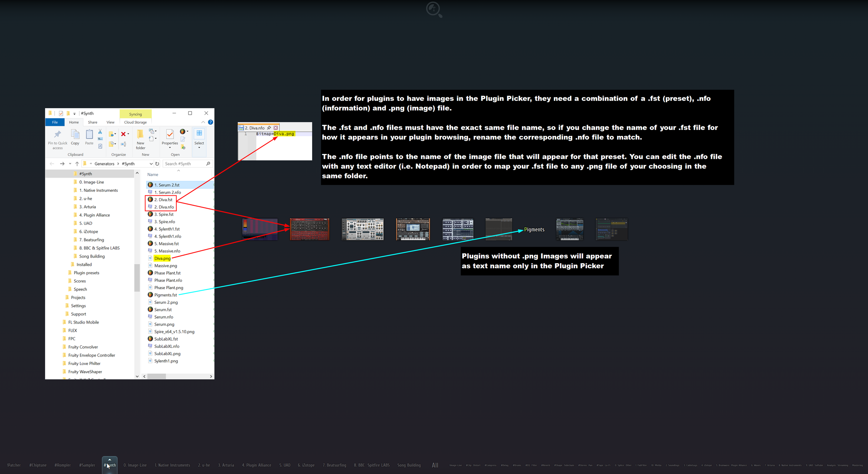Click the Edit file icon in Open group
Screen dimensions: 868x474
click(183, 139)
